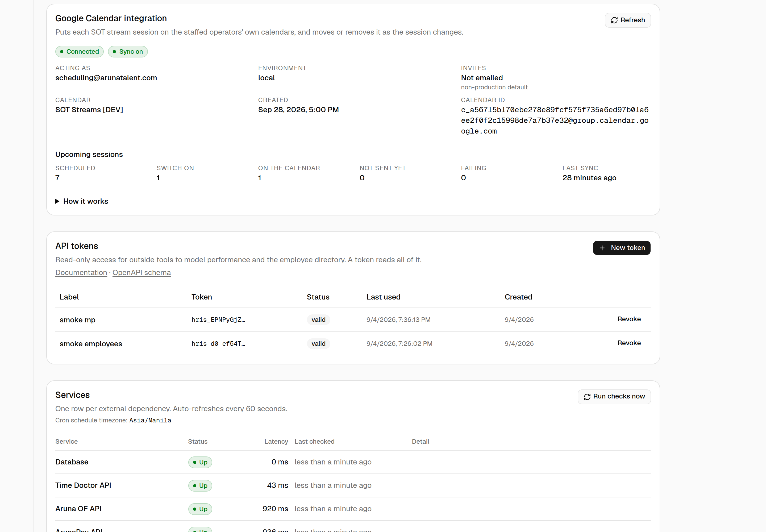Click the 43 ms latency value

coord(278,486)
